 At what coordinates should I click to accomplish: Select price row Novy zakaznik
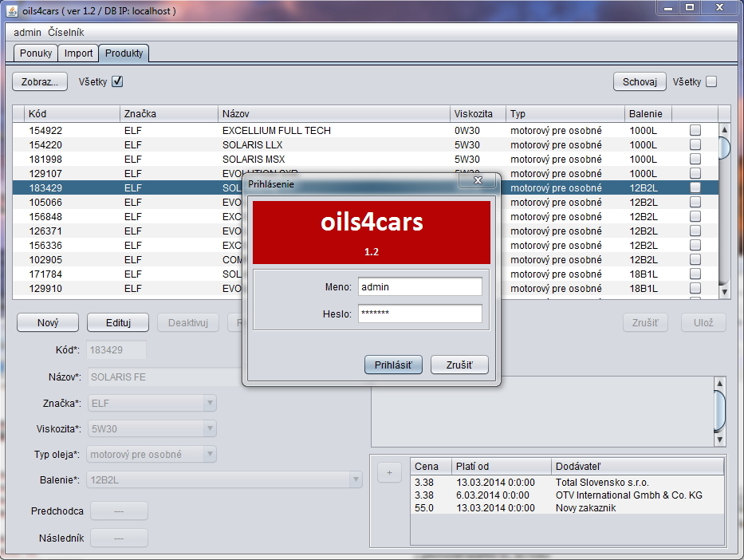[568, 508]
